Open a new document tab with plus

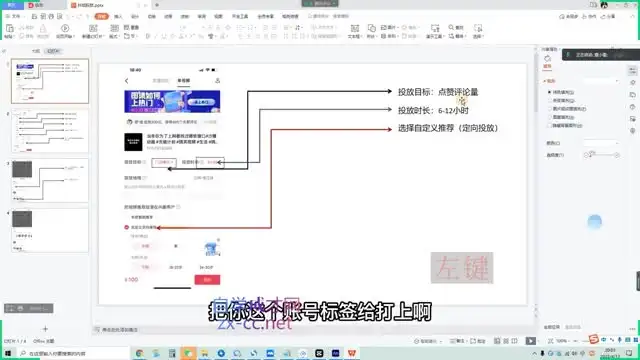[x=157, y=5]
